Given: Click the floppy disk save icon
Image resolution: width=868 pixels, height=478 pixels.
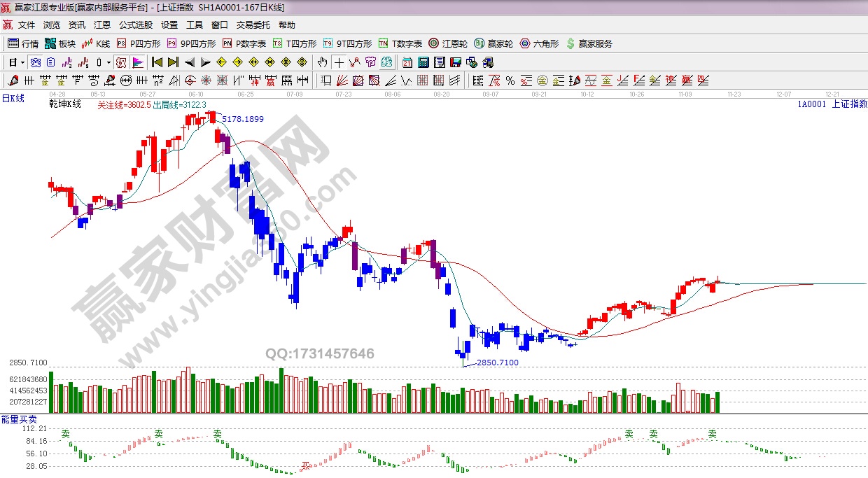Looking at the screenshot, I should pyautogui.click(x=456, y=62).
